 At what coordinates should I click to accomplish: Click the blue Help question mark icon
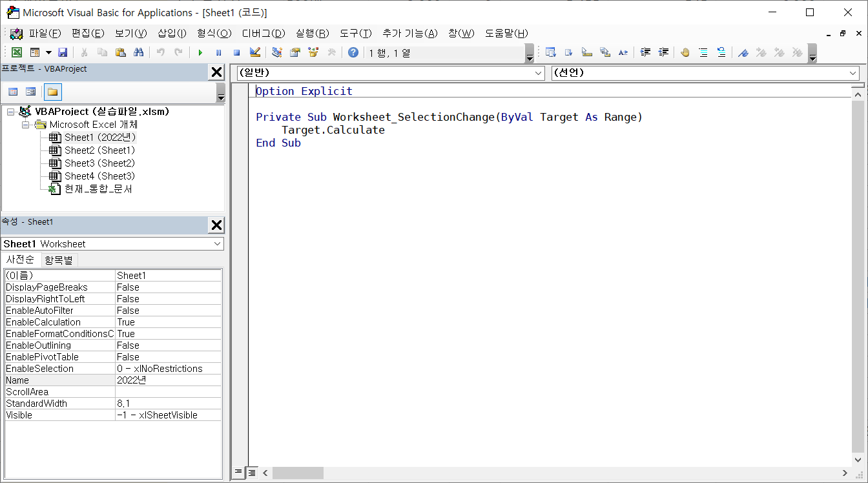[353, 52]
